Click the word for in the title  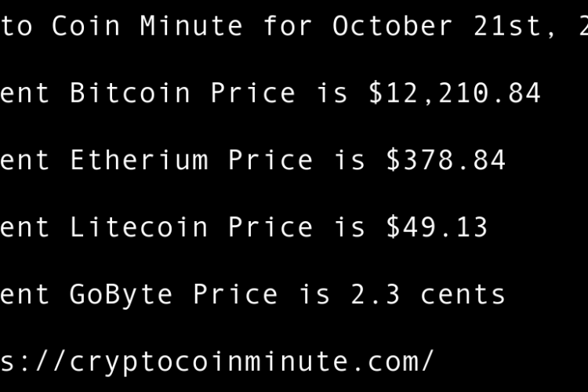point(288,27)
